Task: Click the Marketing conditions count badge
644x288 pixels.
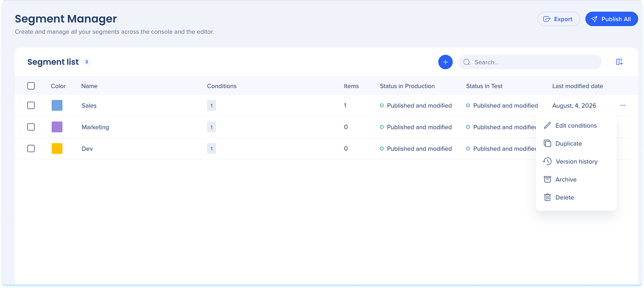Action: [x=212, y=127]
